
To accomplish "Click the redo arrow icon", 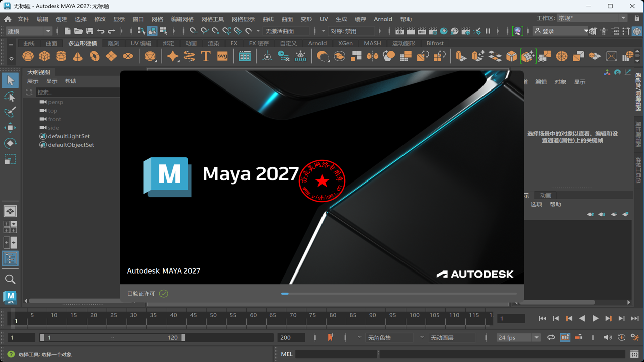I will (x=112, y=31).
